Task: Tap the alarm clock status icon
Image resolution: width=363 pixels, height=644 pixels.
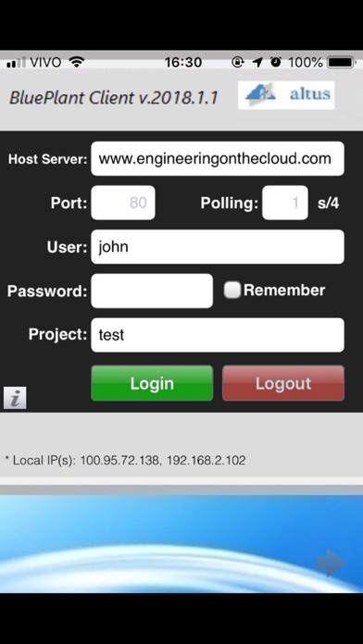Action: click(276, 62)
